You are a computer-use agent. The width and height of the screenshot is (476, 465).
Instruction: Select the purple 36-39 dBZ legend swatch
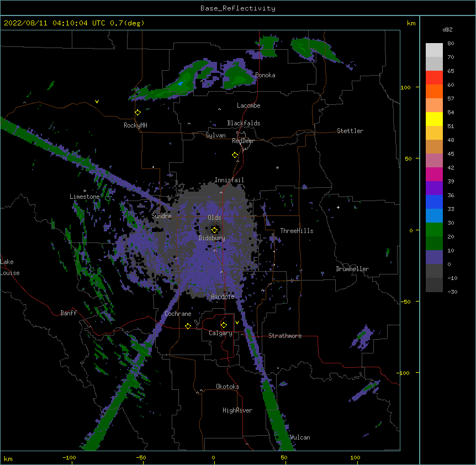434,188
